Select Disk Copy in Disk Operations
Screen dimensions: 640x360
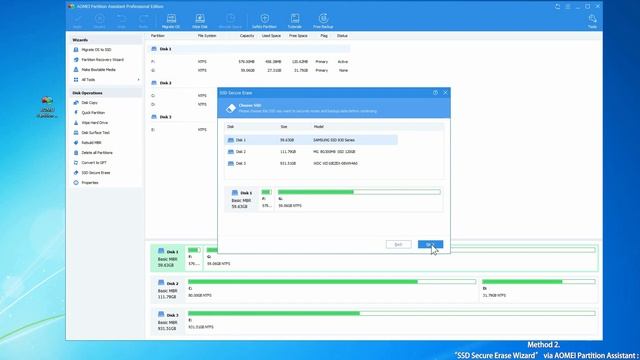click(x=89, y=103)
